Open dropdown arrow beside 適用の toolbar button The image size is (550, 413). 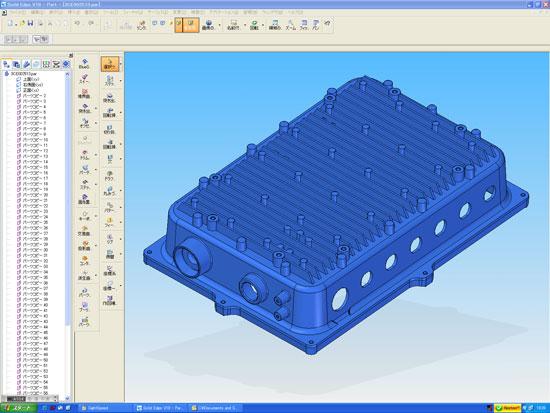tap(220, 25)
